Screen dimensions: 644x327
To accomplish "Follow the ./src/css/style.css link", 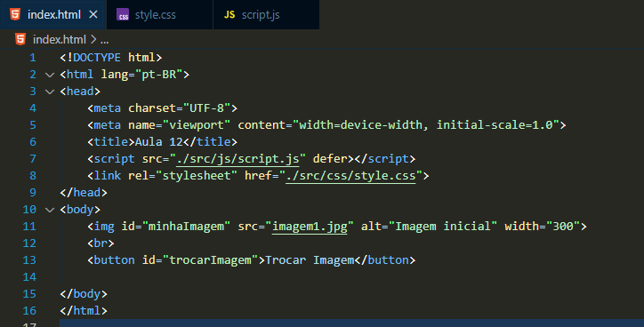I will (350, 176).
